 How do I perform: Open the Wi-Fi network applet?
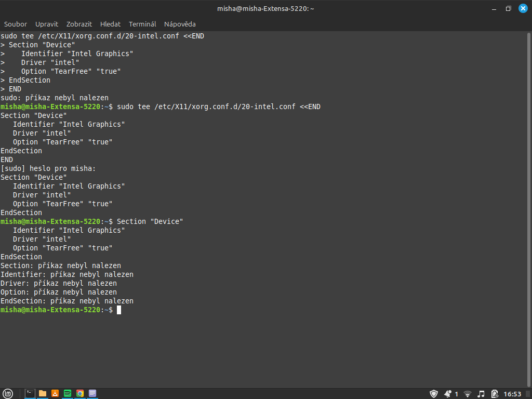coord(468,394)
